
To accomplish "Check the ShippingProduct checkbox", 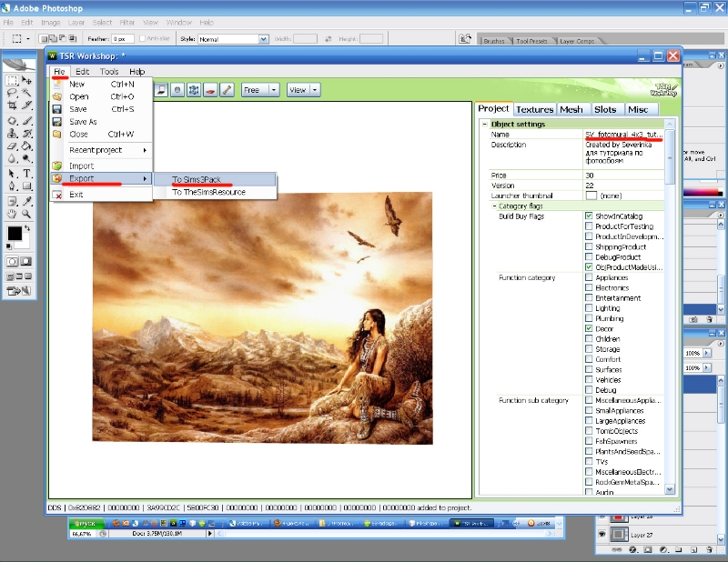I will pyautogui.click(x=589, y=246).
